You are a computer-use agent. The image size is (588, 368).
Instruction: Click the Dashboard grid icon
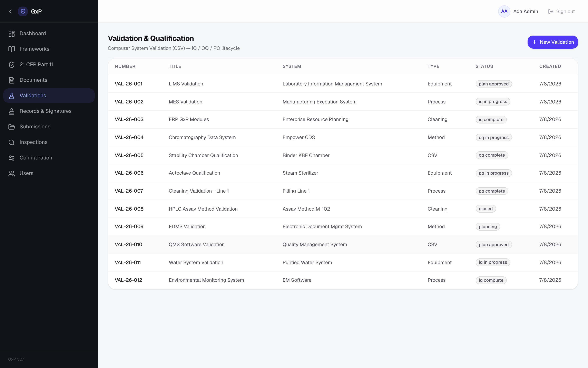coord(12,34)
